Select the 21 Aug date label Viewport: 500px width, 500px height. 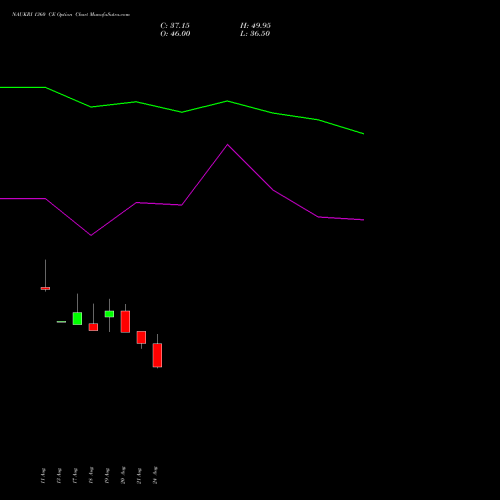point(139,476)
